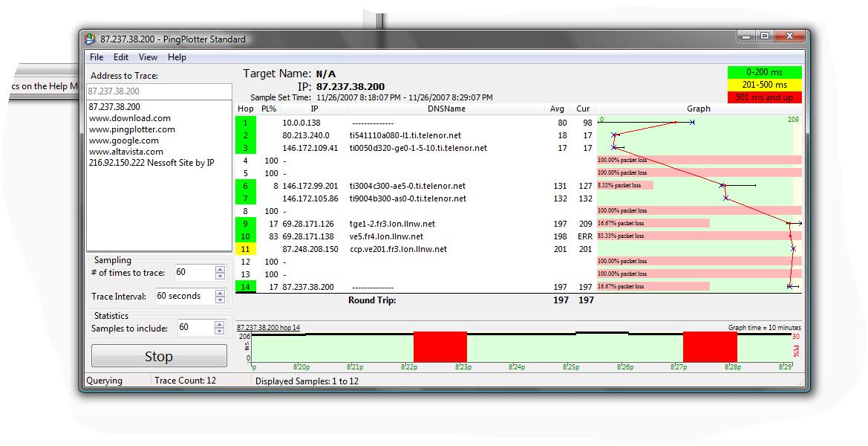The height and width of the screenshot is (446, 868).
Task: Select hop 6 green cell
Action: [246, 186]
